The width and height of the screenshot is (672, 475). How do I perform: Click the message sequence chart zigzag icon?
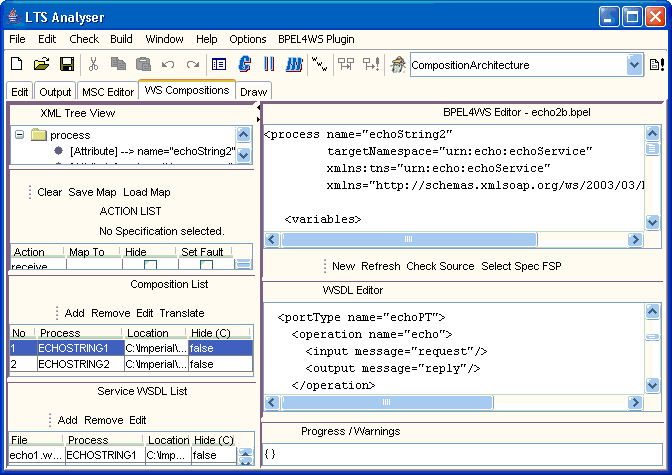319,65
